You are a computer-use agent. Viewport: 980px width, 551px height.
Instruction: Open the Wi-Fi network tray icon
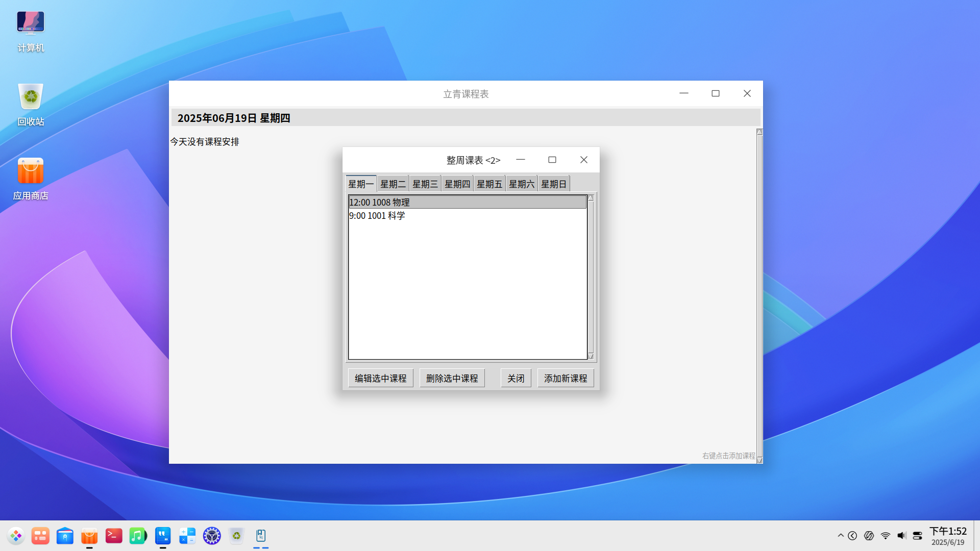coord(886,536)
